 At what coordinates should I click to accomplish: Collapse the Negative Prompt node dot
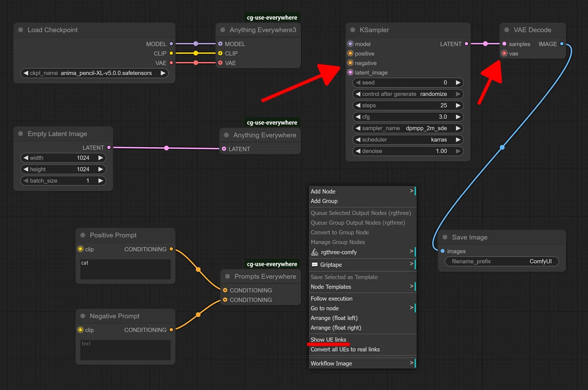pyautogui.click(x=83, y=316)
